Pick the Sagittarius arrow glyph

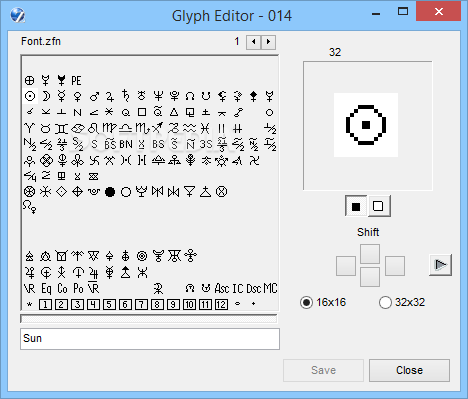(157, 128)
